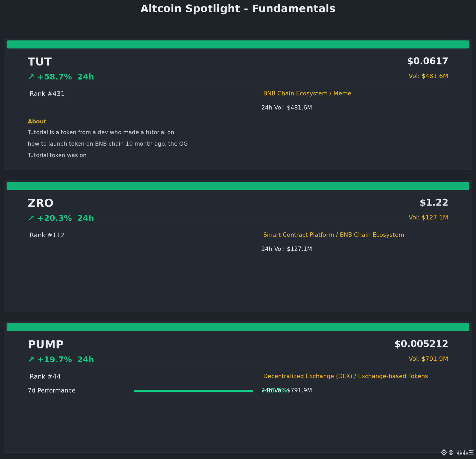
Task: Select the TUT token heading
Action: coord(40,62)
